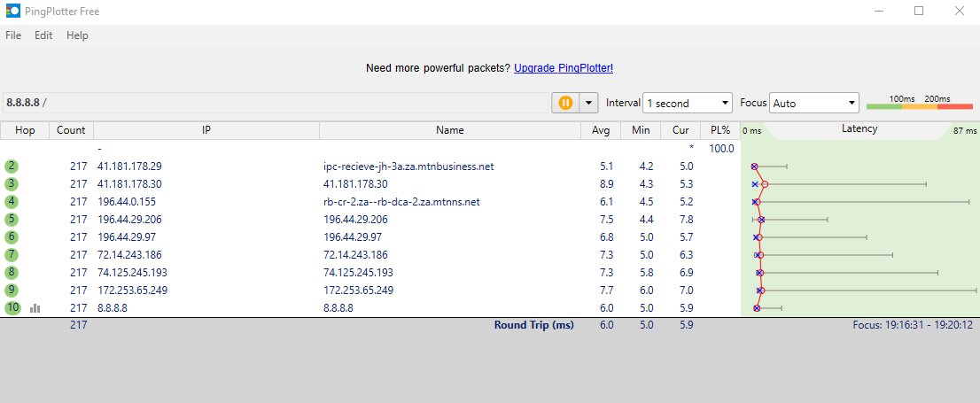Click the hop 4 green circle icon
The image size is (980, 403).
coord(12,202)
